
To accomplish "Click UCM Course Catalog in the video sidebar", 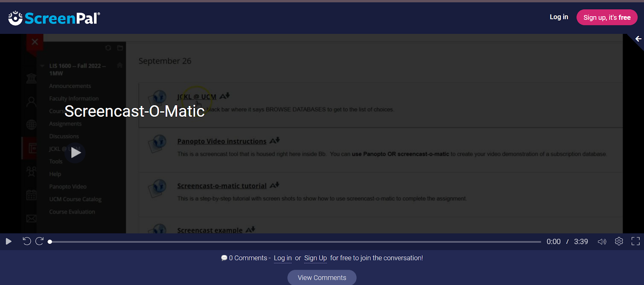I will point(75,199).
